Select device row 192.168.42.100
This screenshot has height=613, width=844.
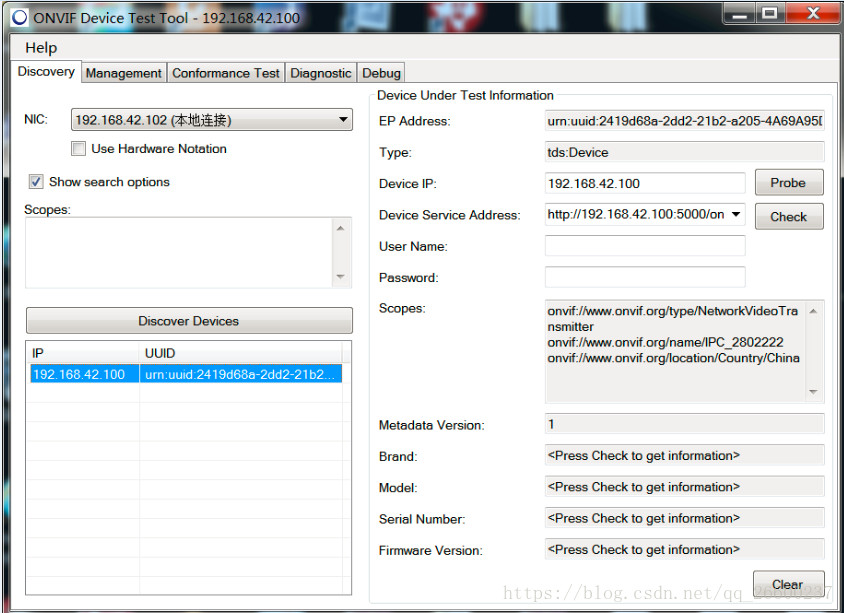[x=186, y=374]
